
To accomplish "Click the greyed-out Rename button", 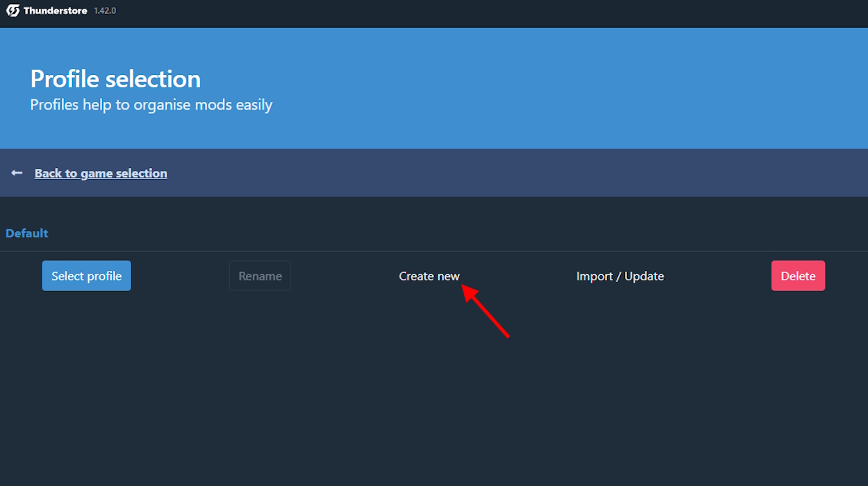I will click(260, 276).
